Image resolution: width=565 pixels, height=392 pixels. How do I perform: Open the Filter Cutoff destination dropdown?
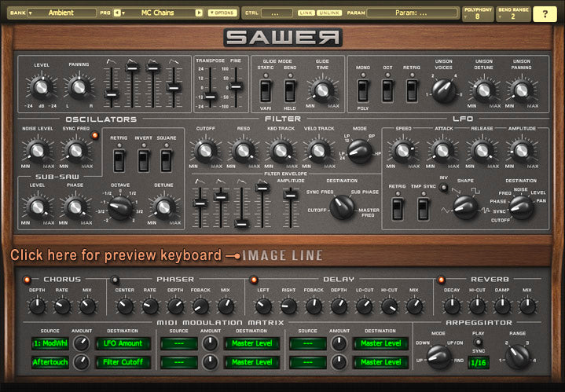click(123, 362)
